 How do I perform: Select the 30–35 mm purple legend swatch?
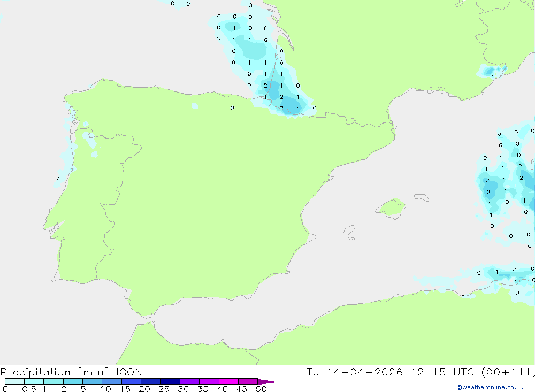(190, 381)
